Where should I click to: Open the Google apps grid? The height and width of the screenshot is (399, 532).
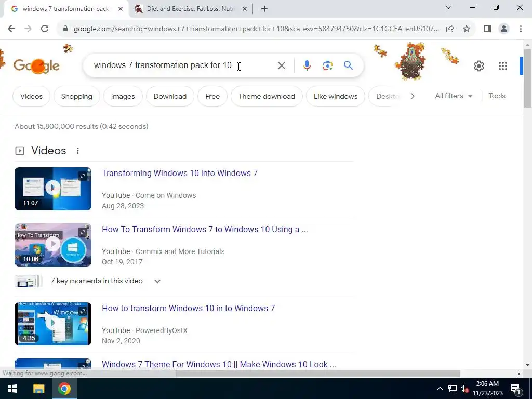[503, 66]
